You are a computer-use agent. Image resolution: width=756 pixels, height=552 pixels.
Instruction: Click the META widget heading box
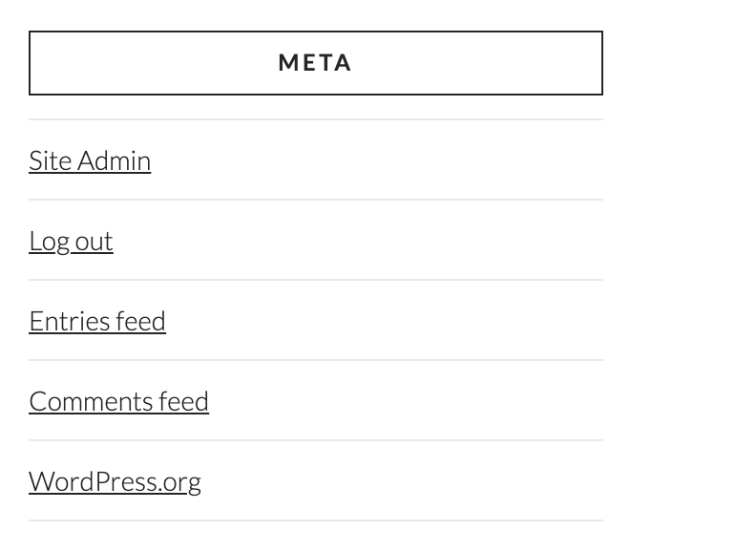pyautogui.click(x=316, y=63)
